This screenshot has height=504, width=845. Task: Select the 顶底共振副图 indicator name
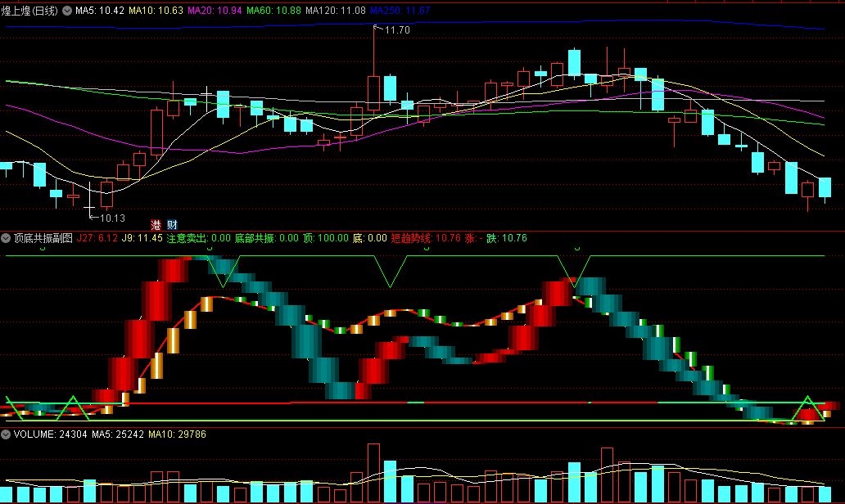pyautogui.click(x=43, y=238)
